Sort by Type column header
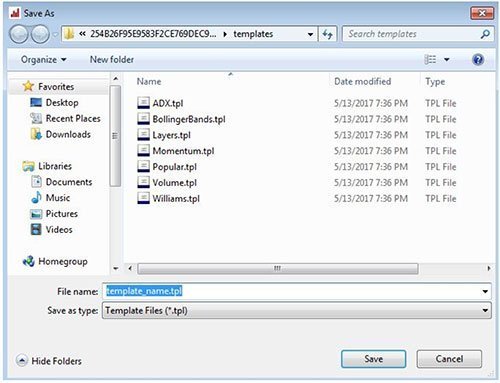Viewport: 500px width, 383px height. tap(435, 82)
